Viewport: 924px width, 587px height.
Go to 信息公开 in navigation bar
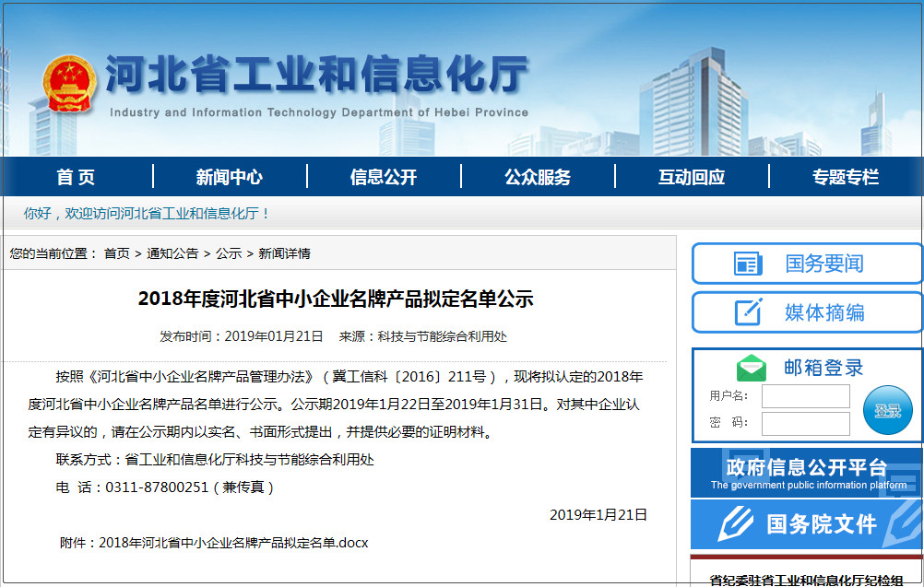(x=383, y=177)
